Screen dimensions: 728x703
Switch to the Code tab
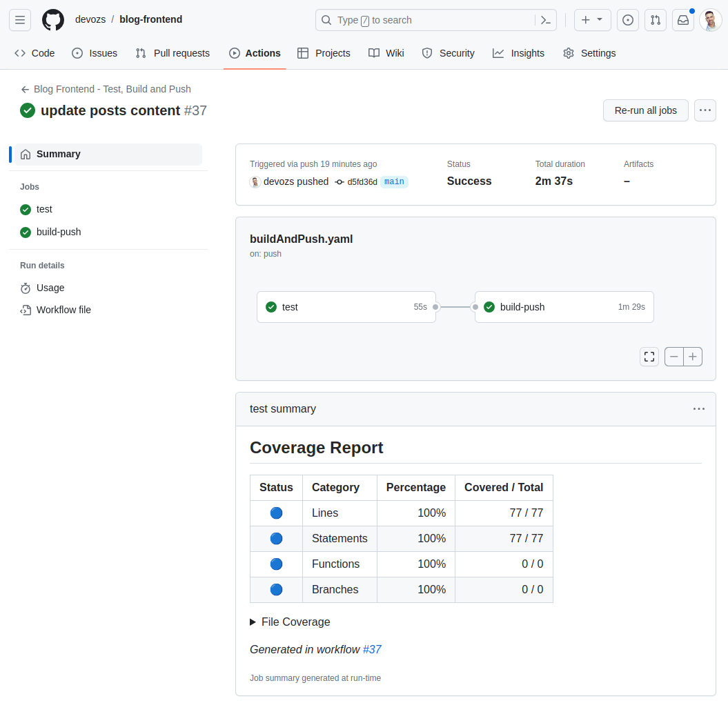coord(35,53)
